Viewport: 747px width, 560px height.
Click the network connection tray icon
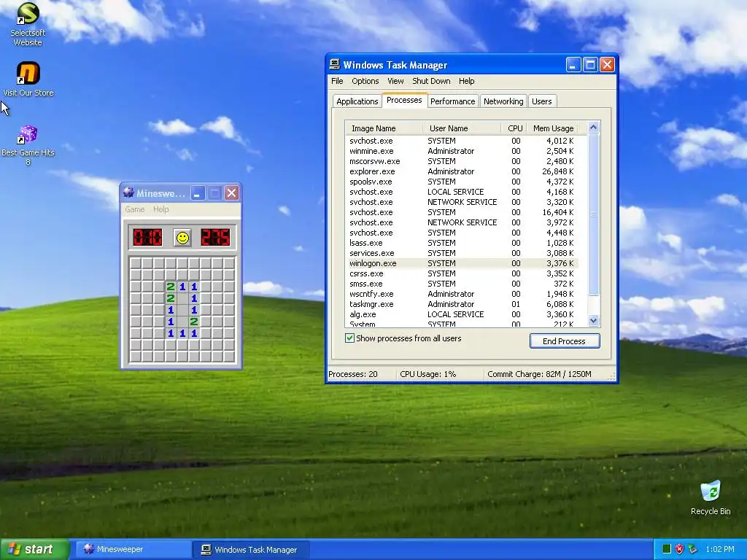click(x=693, y=549)
